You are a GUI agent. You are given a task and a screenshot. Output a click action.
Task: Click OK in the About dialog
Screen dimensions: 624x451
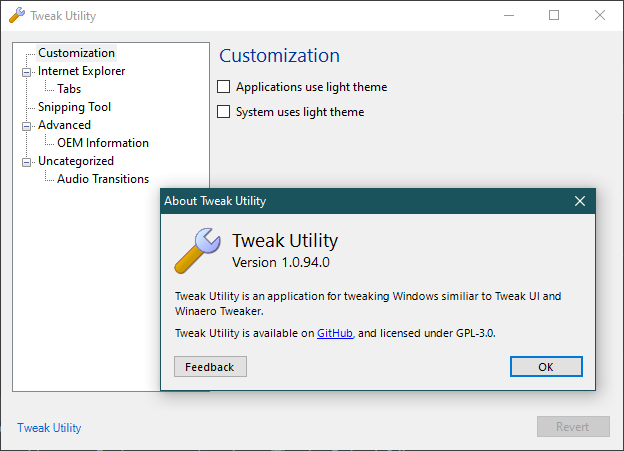tap(546, 367)
